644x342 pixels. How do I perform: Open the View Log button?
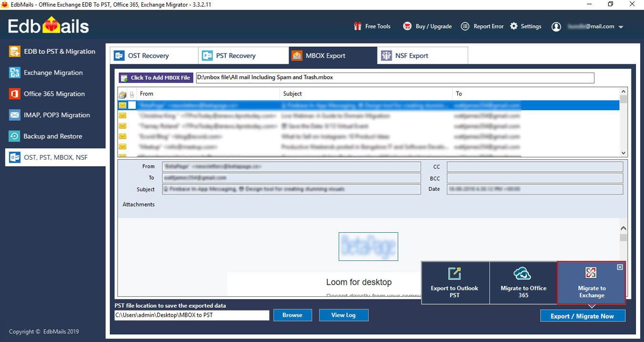tap(343, 315)
